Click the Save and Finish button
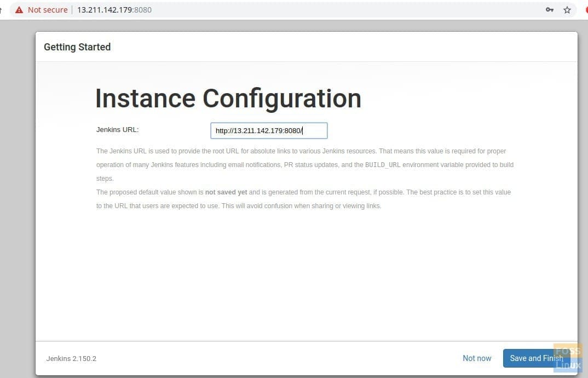588x378 pixels. [536, 358]
